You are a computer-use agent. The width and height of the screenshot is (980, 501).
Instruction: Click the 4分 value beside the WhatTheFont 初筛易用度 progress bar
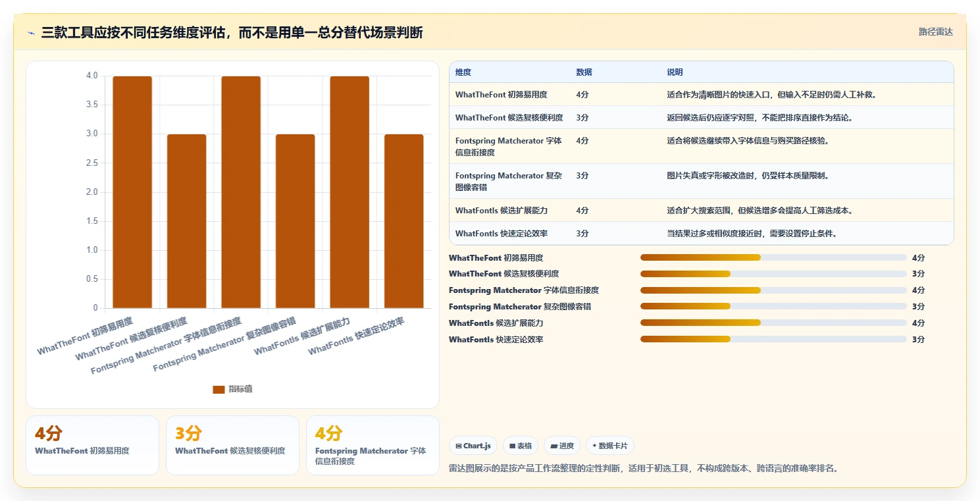click(919, 257)
